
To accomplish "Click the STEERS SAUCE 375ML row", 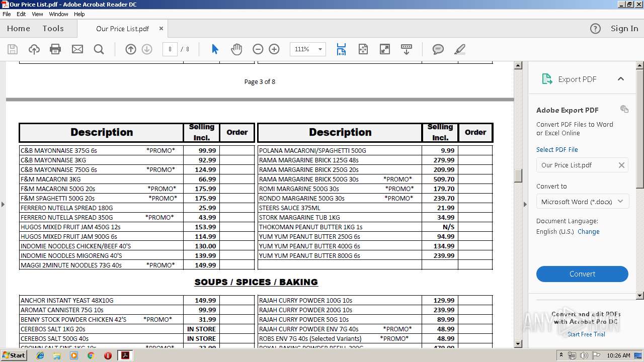I will [x=375, y=208].
